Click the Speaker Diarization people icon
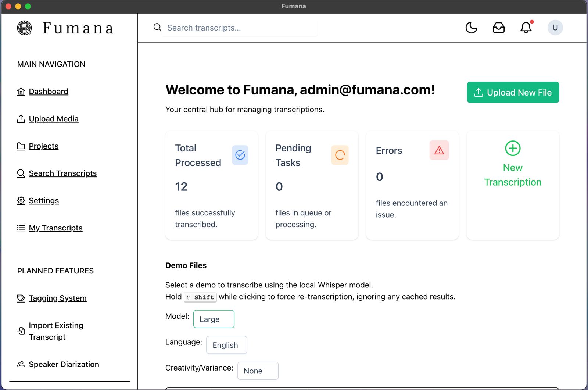This screenshot has width=588, height=390. click(21, 364)
